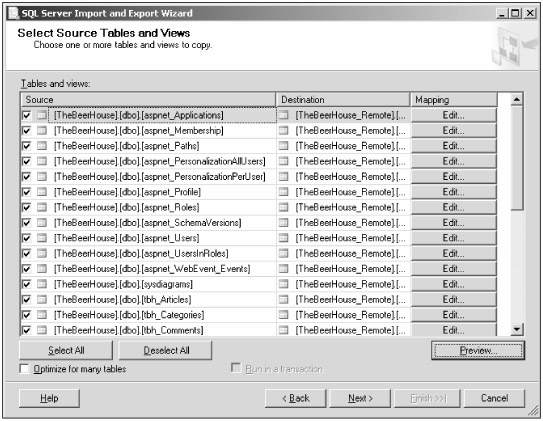Enable Optimize for many tables

[x=25, y=369]
